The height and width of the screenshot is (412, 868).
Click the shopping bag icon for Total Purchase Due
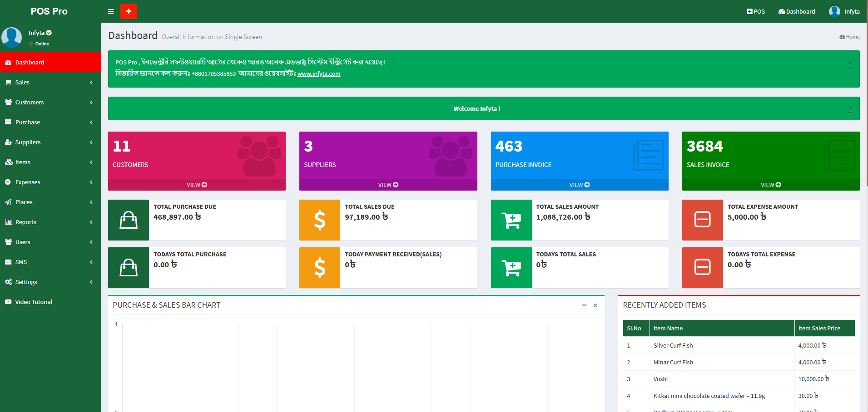point(129,220)
